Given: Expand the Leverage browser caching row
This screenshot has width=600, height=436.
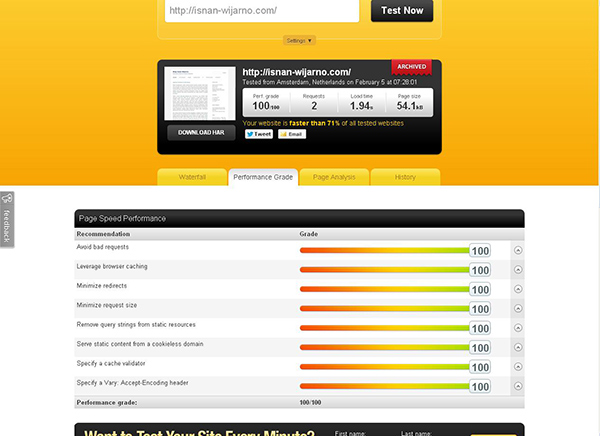Looking at the screenshot, I should (518, 270).
